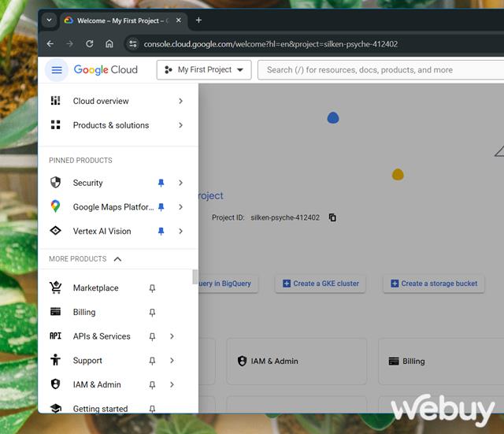This screenshot has height=434, width=504.
Task: Open a new browser tab
Action: [198, 20]
